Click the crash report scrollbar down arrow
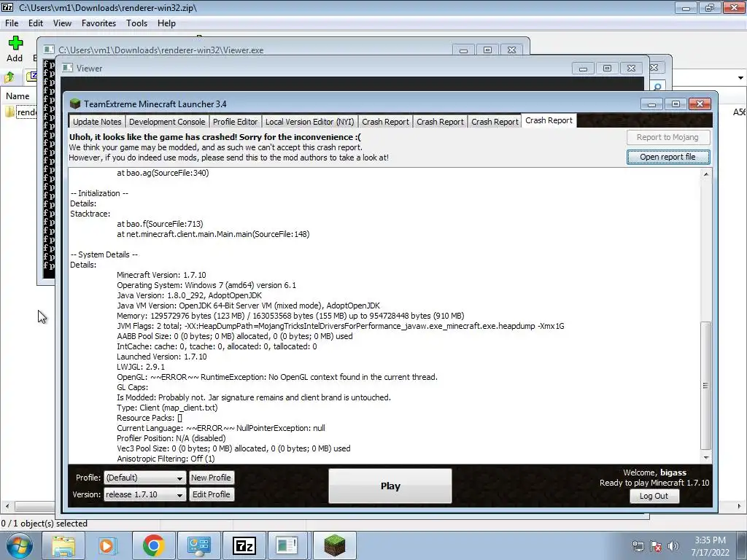 706,458
